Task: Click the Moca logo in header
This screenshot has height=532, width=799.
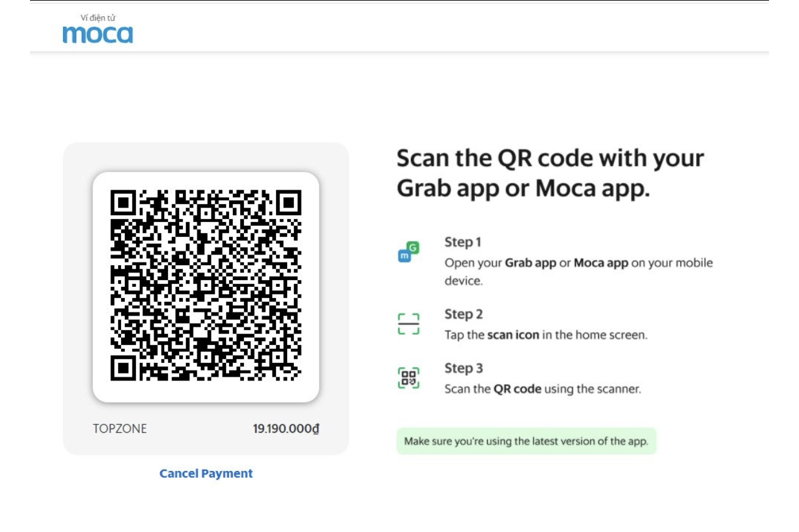Action: pyautogui.click(x=98, y=29)
